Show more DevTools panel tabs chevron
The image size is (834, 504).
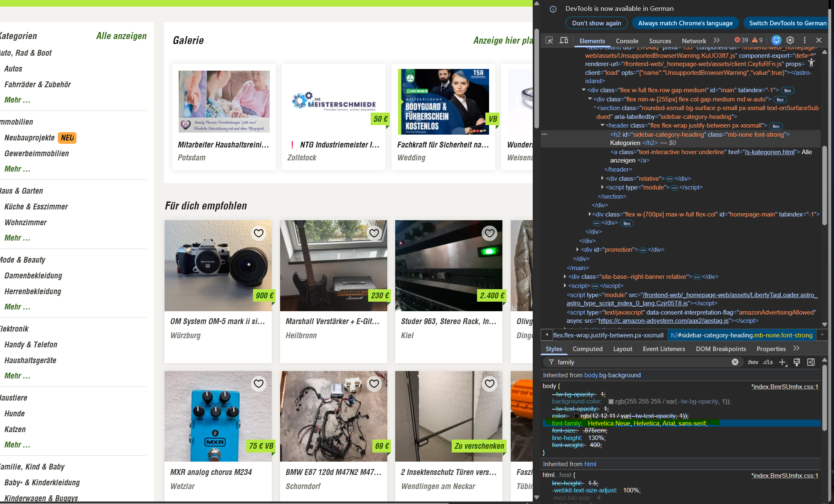(x=716, y=40)
